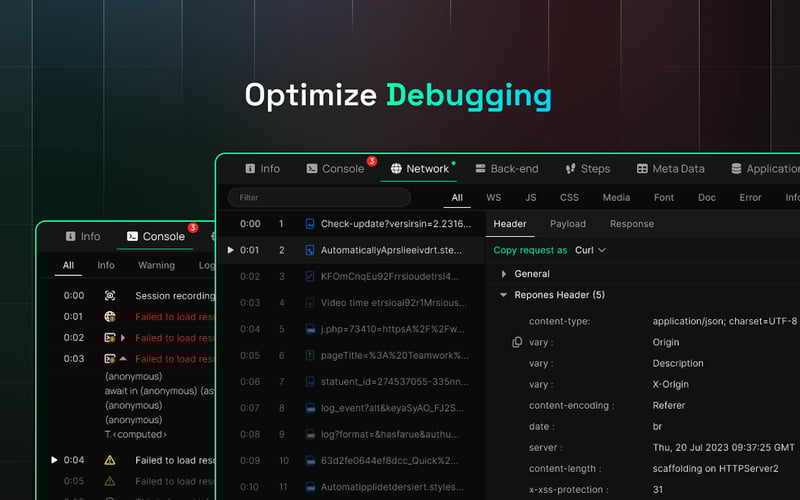This screenshot has height=500, width=800.
Task: Filter requests by Error
Action: click(750, 197)
